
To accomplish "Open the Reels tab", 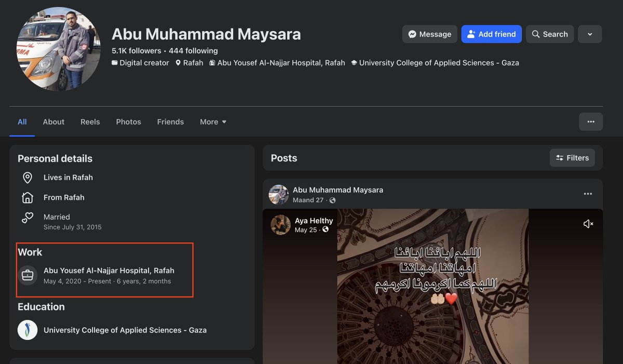I will point(90,122).
